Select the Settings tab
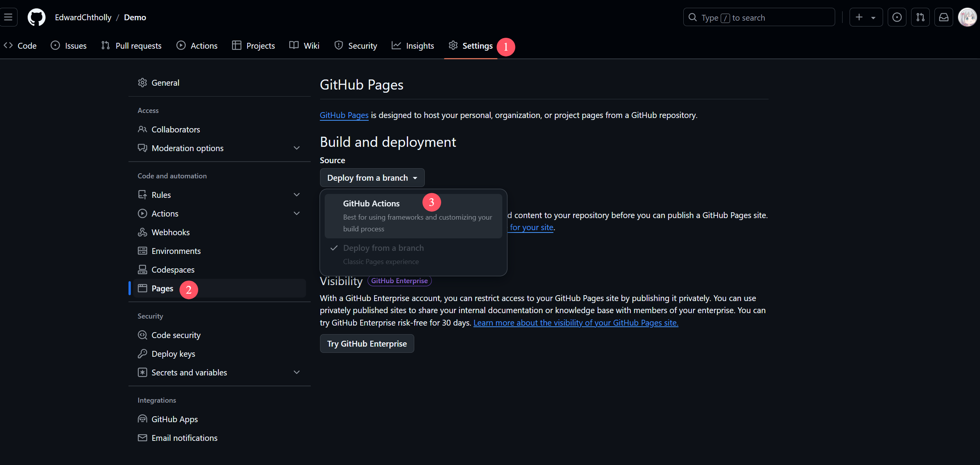This screenshot has width=980, height=465. tap(470, 46)
